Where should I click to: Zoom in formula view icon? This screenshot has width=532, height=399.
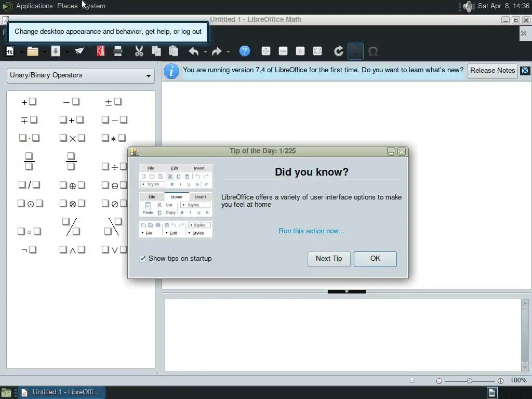[266, 51]
